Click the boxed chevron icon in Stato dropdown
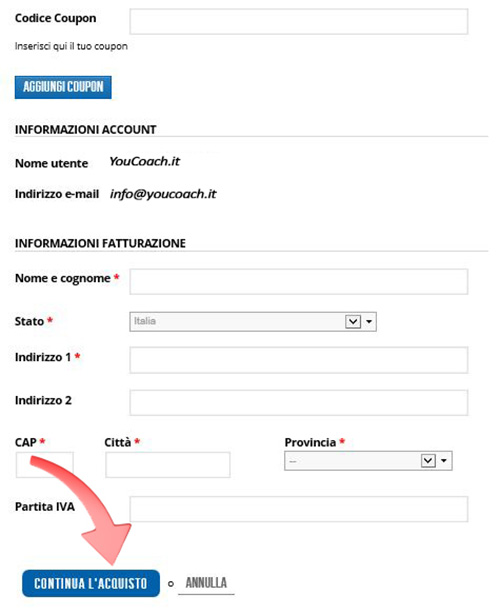The width and height of the screenshot is (500, 615). point(353,322)
